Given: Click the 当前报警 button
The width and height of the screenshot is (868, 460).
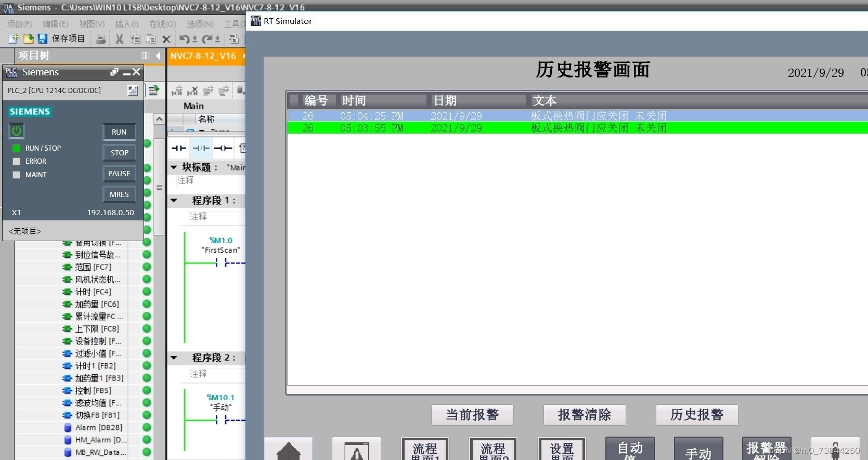Looking at the screenshot, I should (x=472, y=415).
